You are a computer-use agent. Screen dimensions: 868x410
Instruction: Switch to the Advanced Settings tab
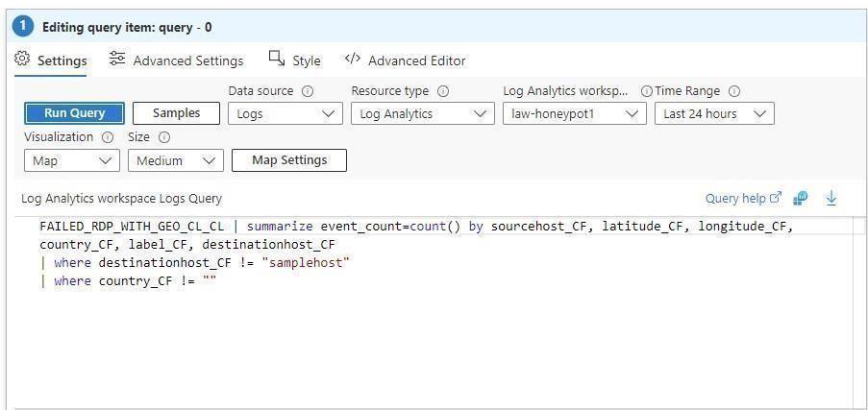coord(187,60)
